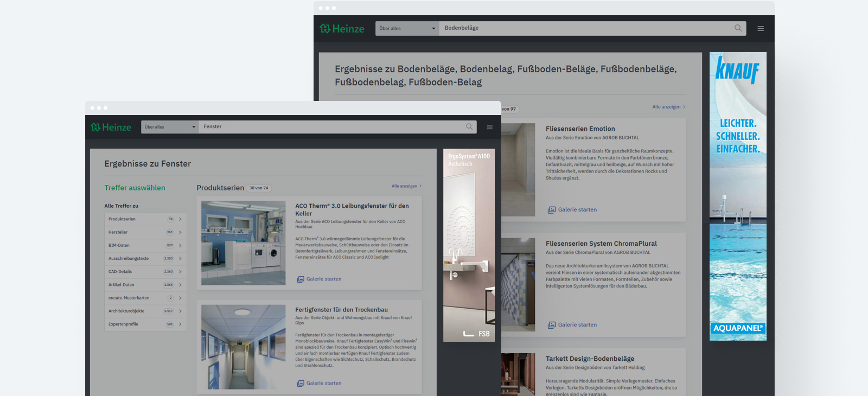The image size is (868, 396).
Task: Expand the Artikel-Daten filter row
Action: [145, 285]
